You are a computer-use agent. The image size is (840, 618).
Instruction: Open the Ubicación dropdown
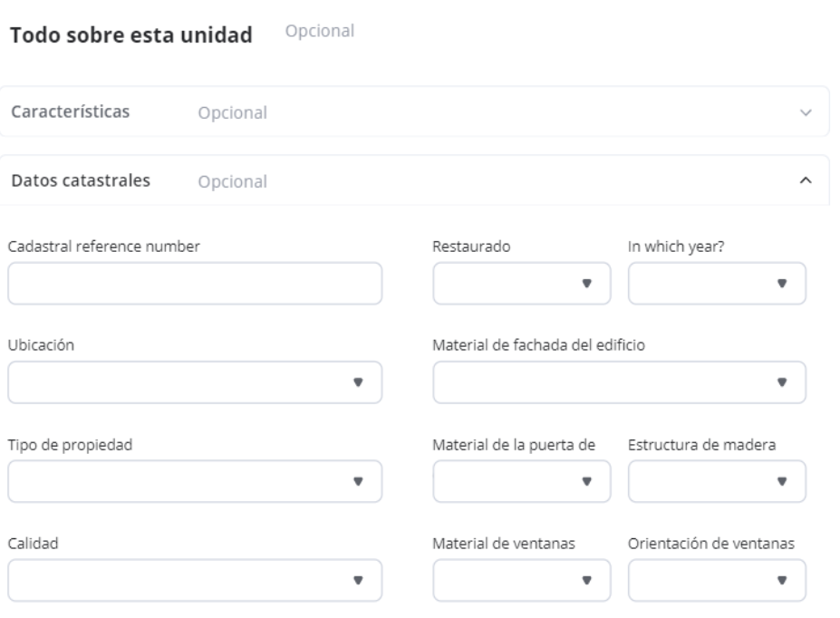(195, 381)
